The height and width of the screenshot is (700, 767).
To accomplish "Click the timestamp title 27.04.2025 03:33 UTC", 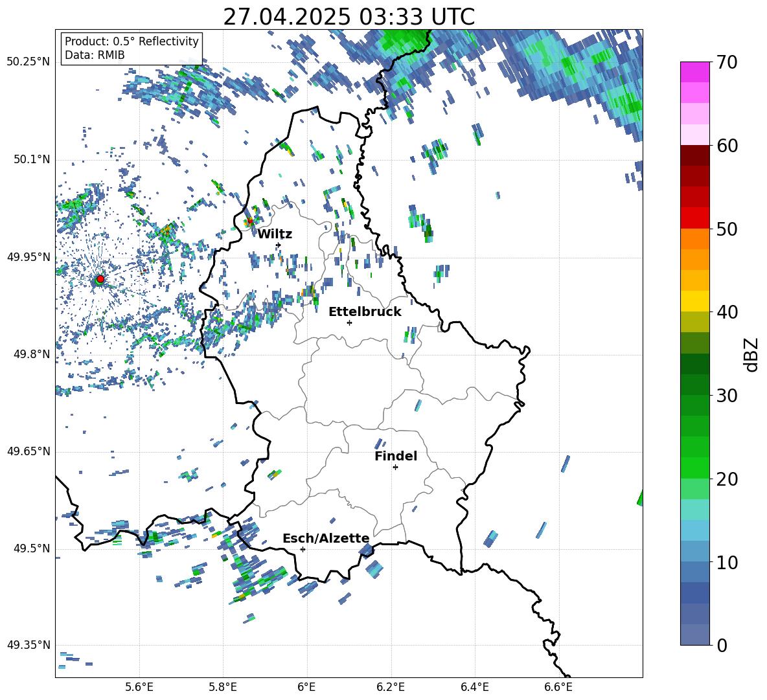I will coord(349,17).
